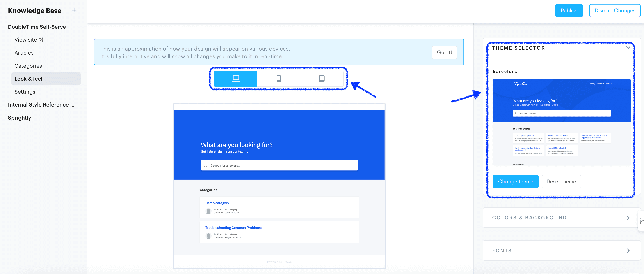Switch the preview back to desktop view
The height and width of the screenshot is (274, 644).
click(235, 78)
